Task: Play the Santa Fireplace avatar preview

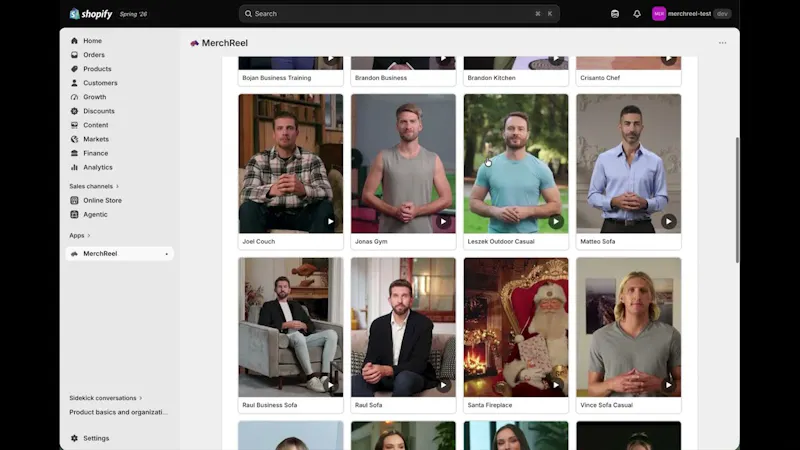Action: click(x=556, y=385)
